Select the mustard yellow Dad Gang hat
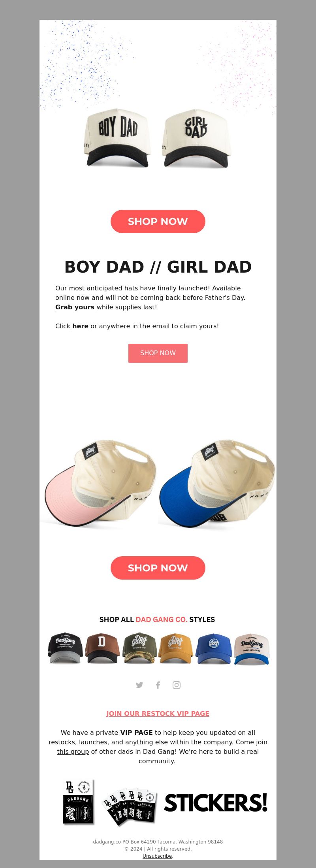Screen dimensions: 316x868 click(x=176, y=648)
